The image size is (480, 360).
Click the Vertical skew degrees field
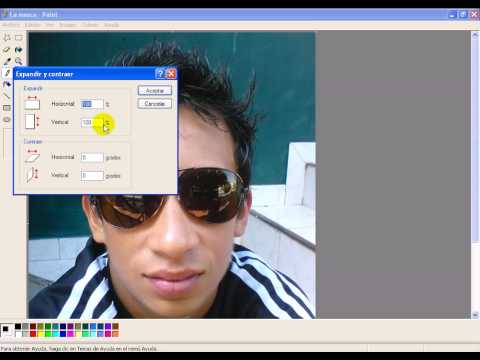tap(92, 175)
